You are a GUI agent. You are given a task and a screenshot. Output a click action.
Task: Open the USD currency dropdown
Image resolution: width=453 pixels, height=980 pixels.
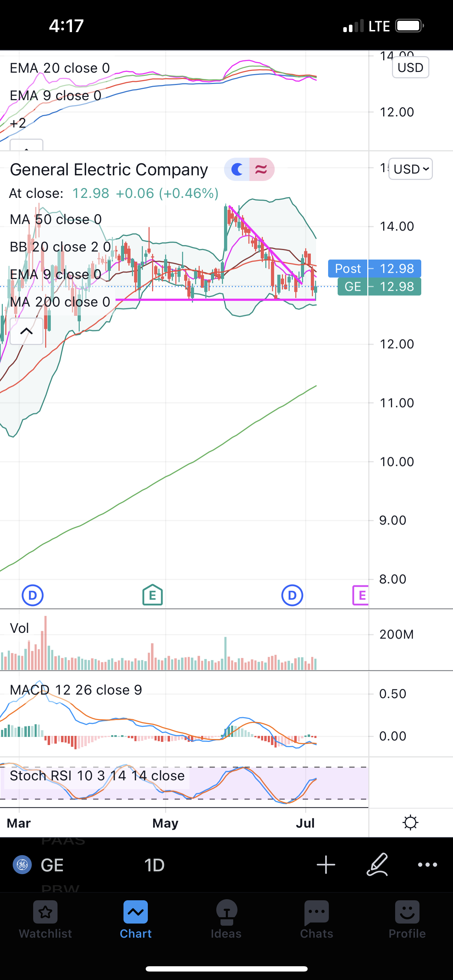(411, 169)
